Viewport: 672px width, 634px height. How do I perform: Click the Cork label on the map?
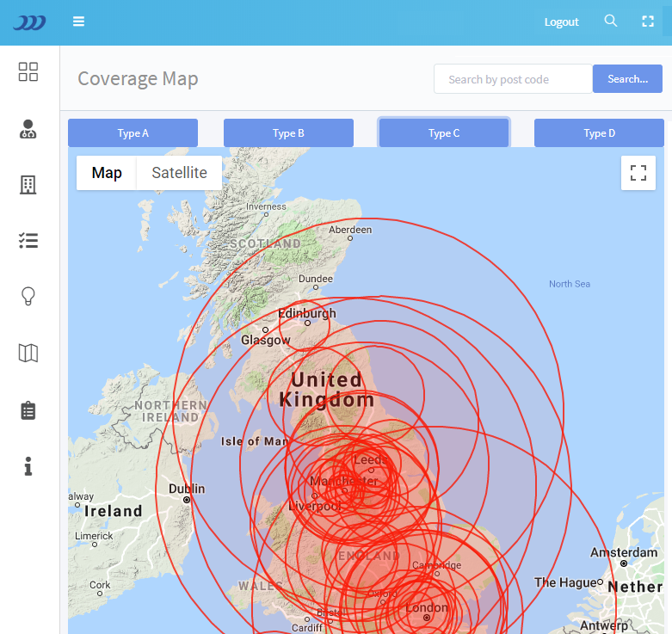click(x=100, y=585)
